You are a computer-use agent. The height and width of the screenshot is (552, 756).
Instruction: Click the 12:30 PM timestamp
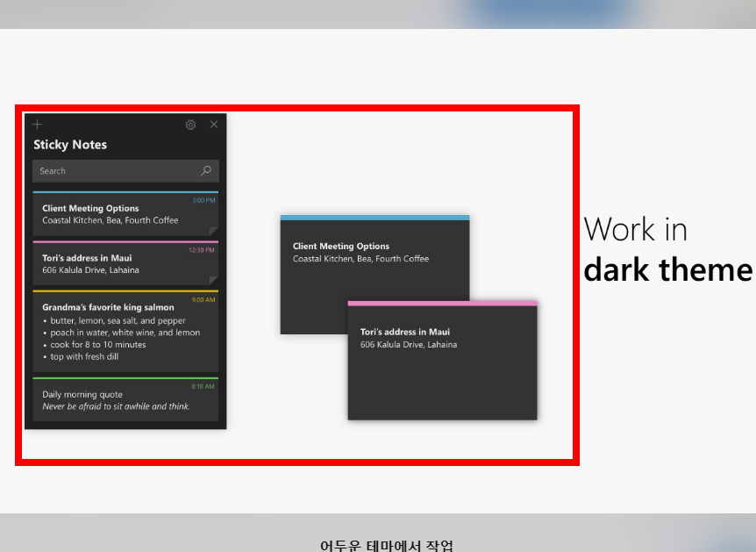202,250
